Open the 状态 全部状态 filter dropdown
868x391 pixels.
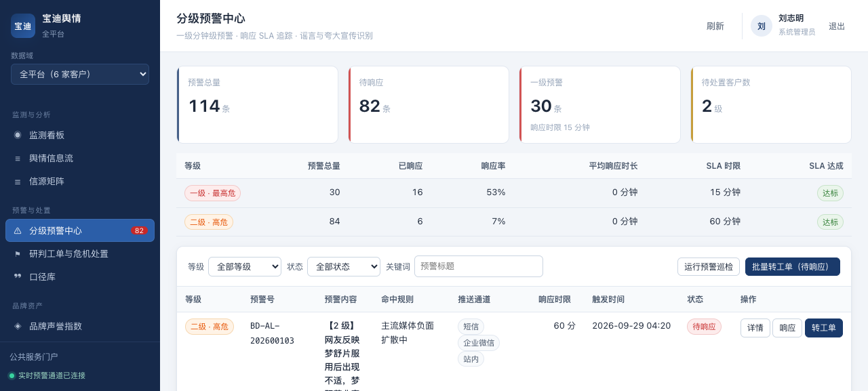click(344, 266)
